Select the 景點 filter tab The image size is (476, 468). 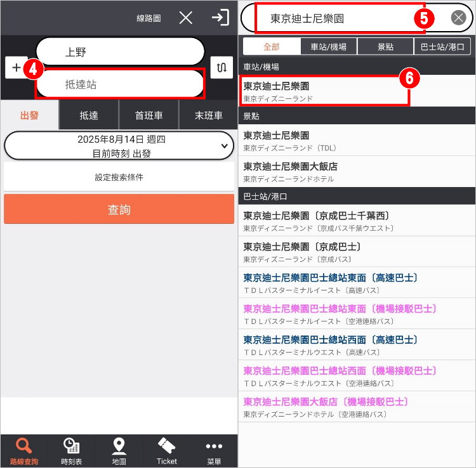(385, 46)
